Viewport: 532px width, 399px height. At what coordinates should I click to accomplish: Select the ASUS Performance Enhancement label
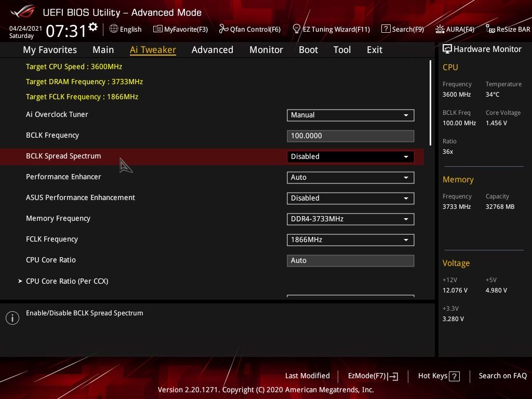point(81,197)
